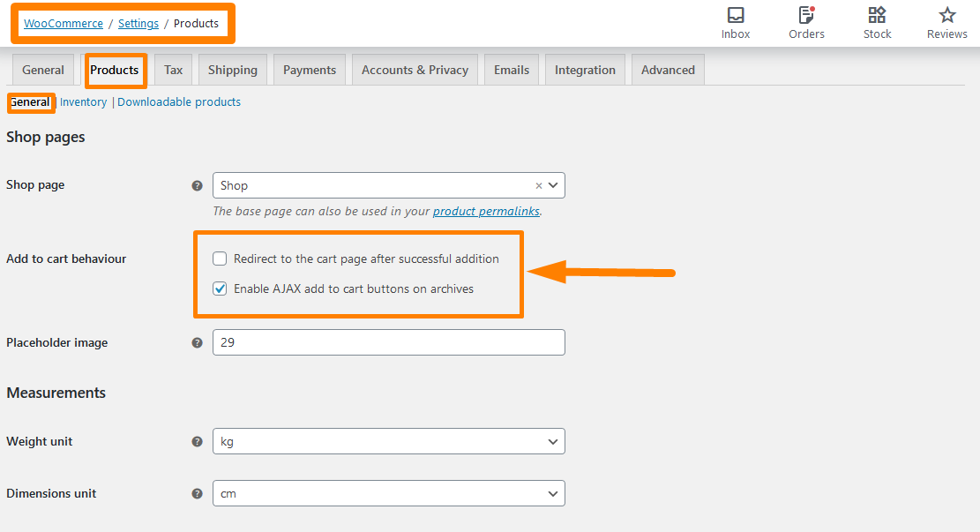Open the Weight unit dropdown
Viewport: 980px width, 532px height.
389,441
